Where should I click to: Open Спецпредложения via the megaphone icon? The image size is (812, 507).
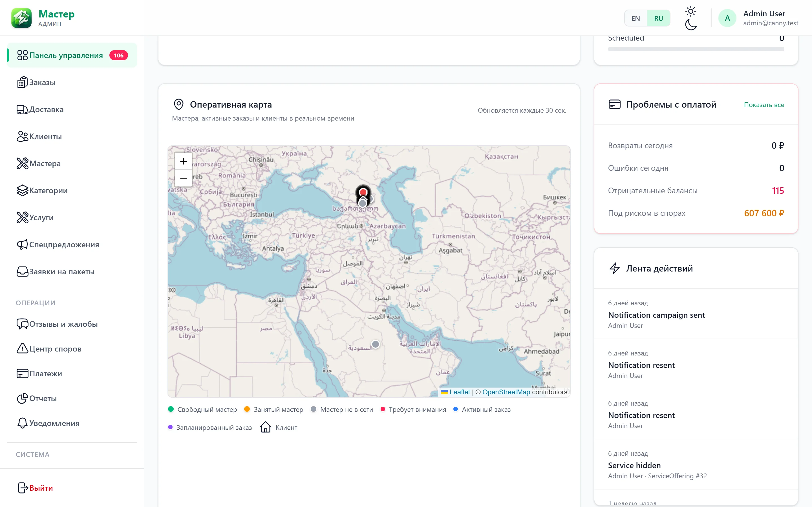[22, 245]
